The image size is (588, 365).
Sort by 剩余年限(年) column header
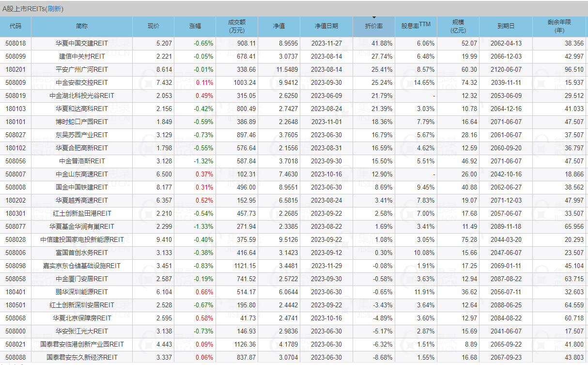(x=560, y=26)
